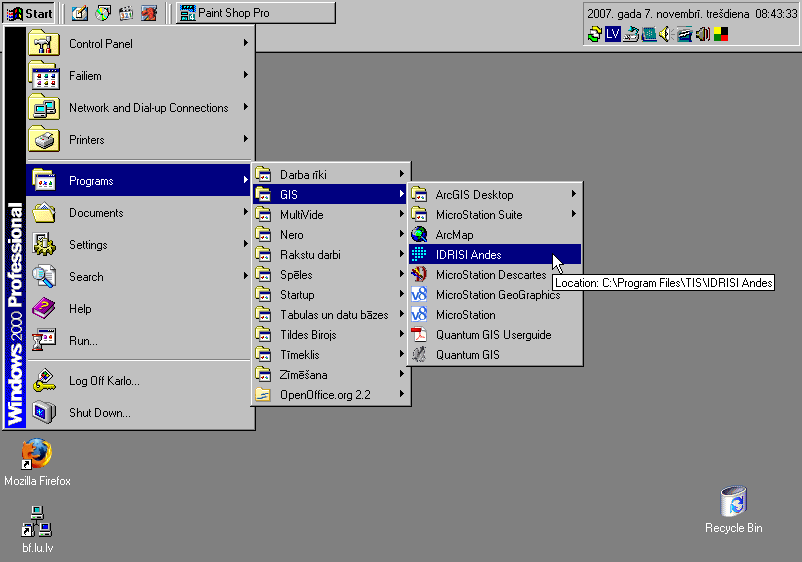Open the Rakstu darbi program group
The height and width of the screenshot is (562, 802).
(330, 255)
